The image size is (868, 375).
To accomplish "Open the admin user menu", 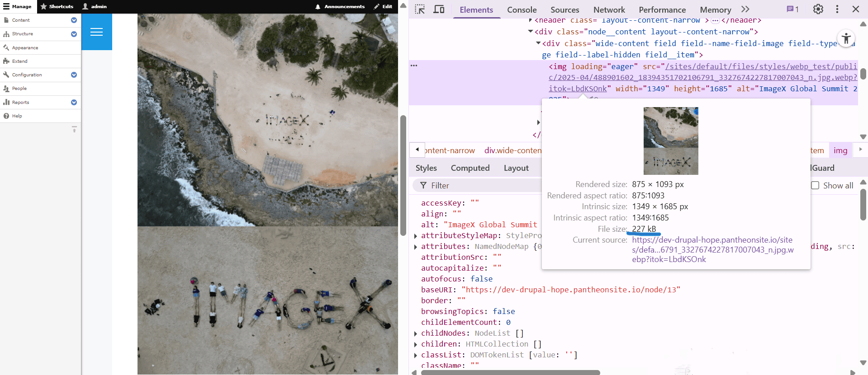I will point(95,6).
